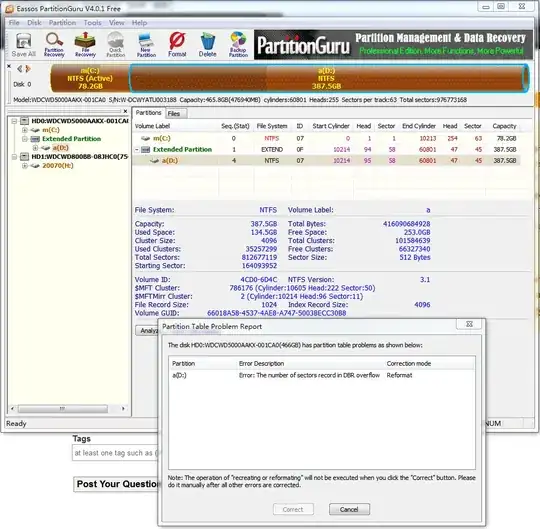Open the Help menu
This screenshot has width=540, height=529.
139,23
